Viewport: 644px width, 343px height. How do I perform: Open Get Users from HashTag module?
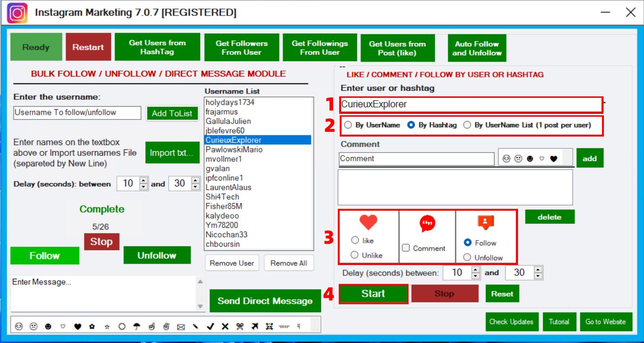157,47
